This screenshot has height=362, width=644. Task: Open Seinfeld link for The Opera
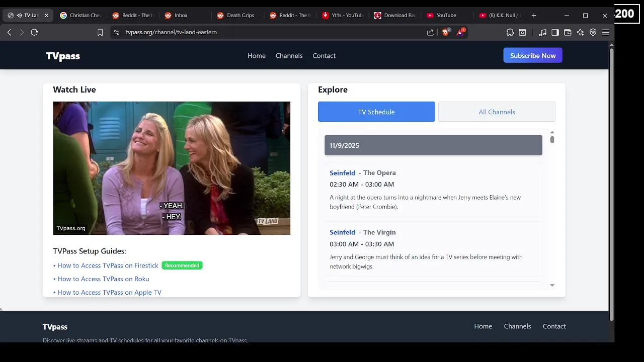click(x=342, y=172)
